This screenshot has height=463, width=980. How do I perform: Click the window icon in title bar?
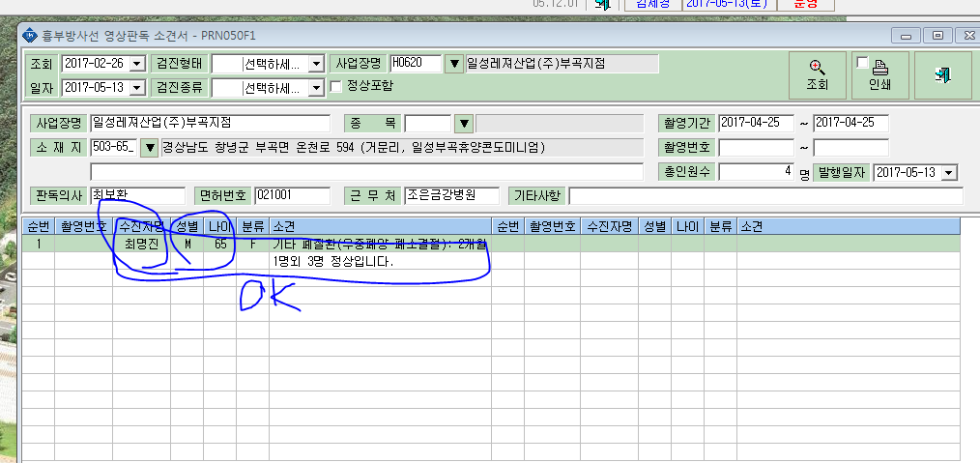point(29,35)
